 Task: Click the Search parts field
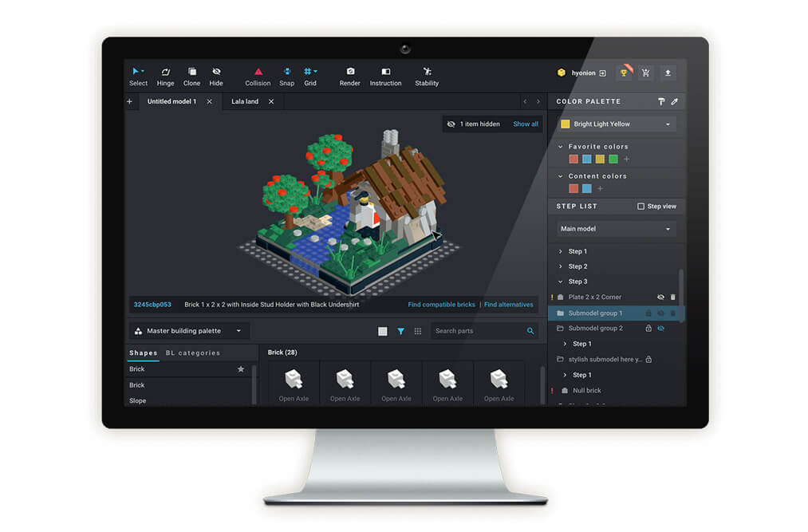pyautogui.click(x=478, y=331)
